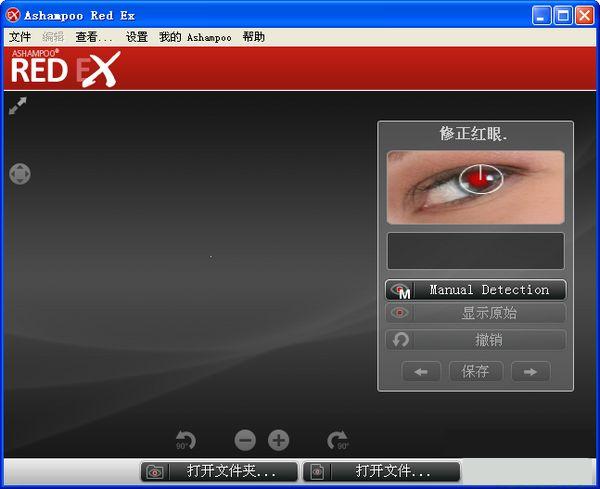Minimize the Ashampoo Red Ex window
Image resolution: width=600 pixels, height=489 pixels.
click(541, 16)
